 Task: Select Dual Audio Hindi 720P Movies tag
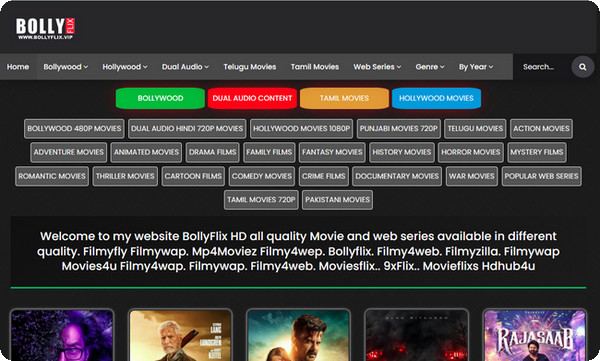tap(187, 129)
